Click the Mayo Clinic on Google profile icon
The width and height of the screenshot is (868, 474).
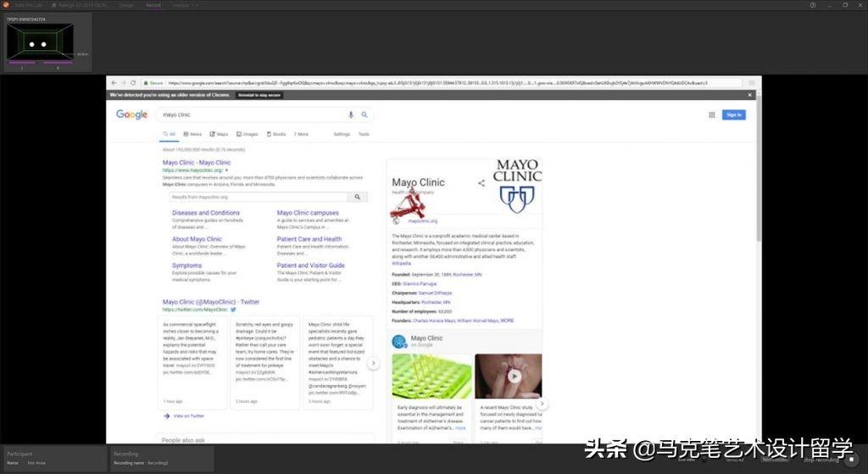click(399, 342)
